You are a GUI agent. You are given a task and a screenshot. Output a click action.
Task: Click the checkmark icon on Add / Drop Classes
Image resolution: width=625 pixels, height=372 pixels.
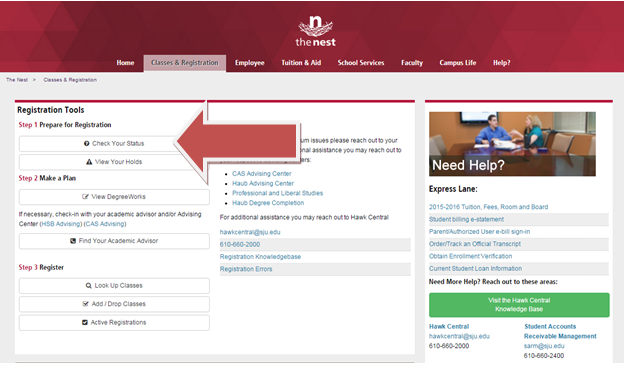pos(85,304)
